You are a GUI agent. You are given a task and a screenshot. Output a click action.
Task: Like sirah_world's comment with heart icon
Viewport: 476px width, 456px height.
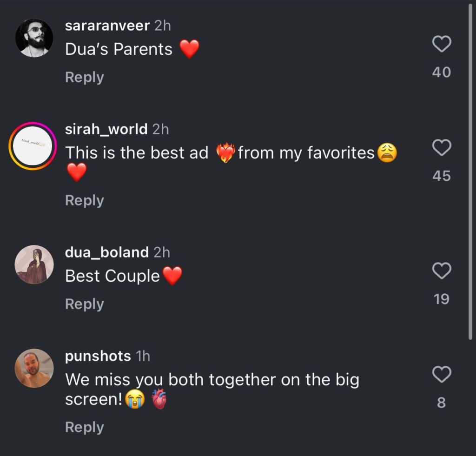(x=442, y=147)
